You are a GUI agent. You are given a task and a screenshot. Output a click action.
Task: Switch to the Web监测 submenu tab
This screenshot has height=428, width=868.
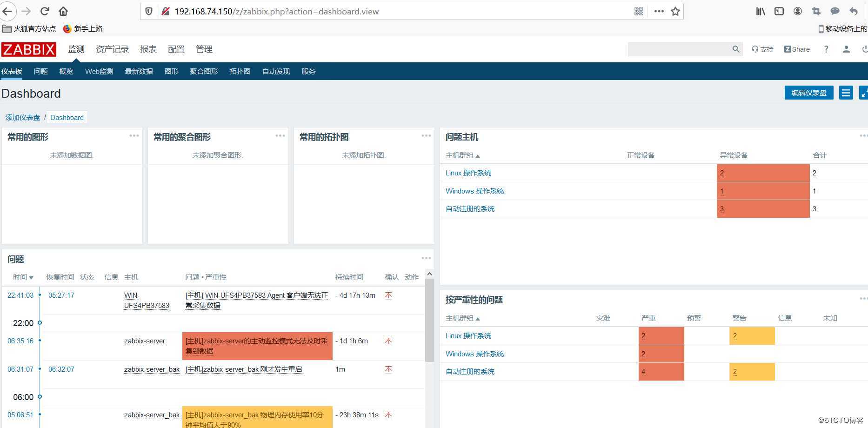[x=99, y=72]
